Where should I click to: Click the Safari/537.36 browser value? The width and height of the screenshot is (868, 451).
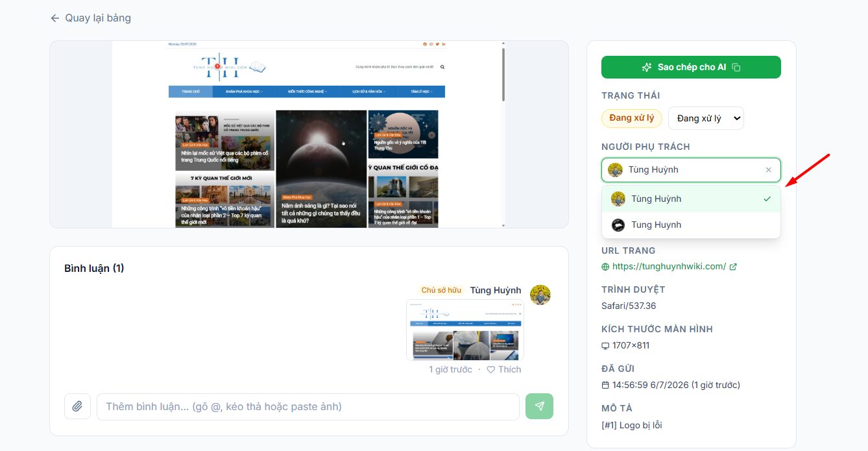(x=629, y=306)
